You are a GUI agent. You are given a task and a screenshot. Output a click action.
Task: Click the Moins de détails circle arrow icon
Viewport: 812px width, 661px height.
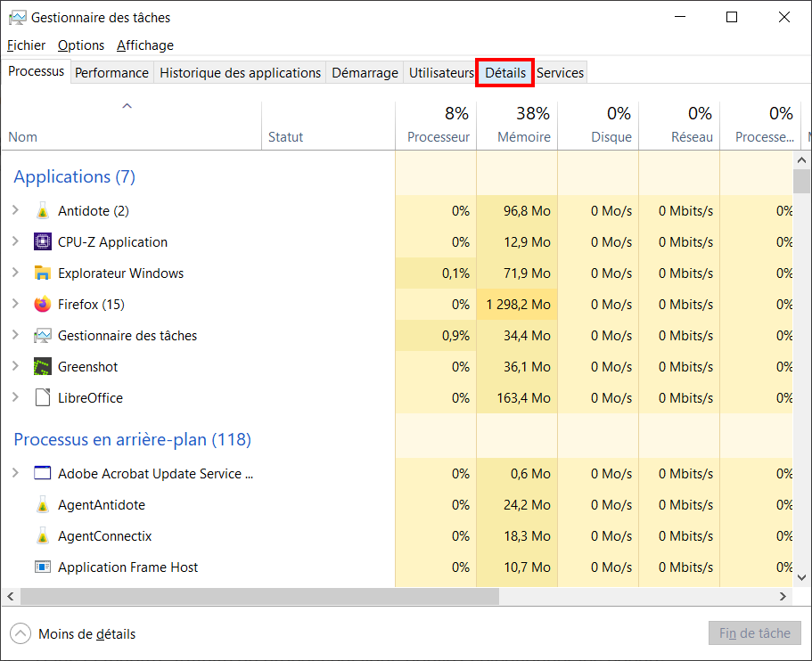21,633
